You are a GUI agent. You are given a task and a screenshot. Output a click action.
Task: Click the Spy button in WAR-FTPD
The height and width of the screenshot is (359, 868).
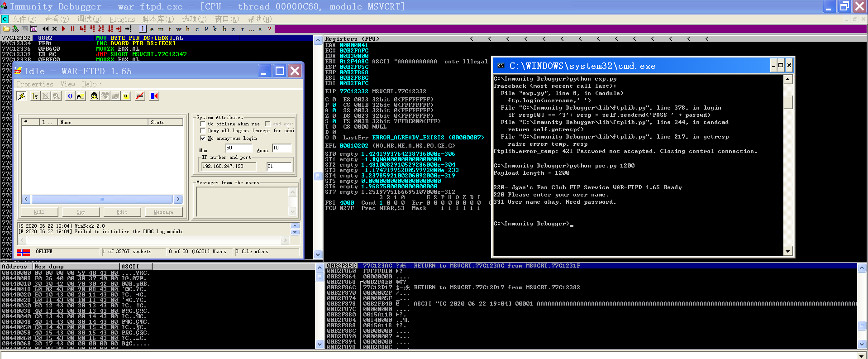point(81,212)
